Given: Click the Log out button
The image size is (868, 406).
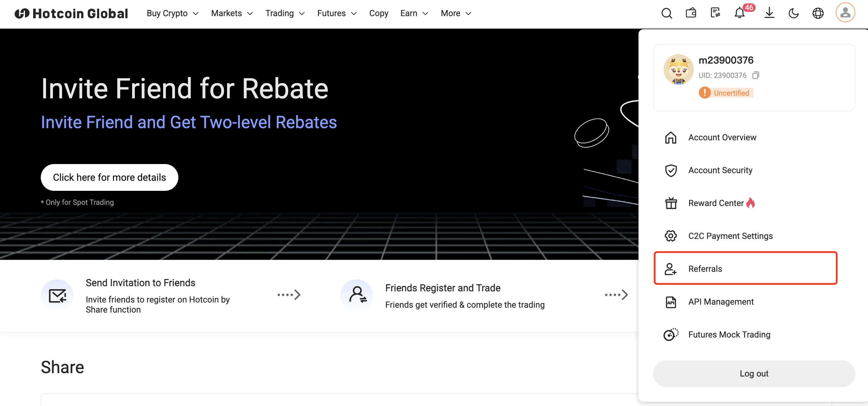Looking at the screenshot, I should coord(754,373).
